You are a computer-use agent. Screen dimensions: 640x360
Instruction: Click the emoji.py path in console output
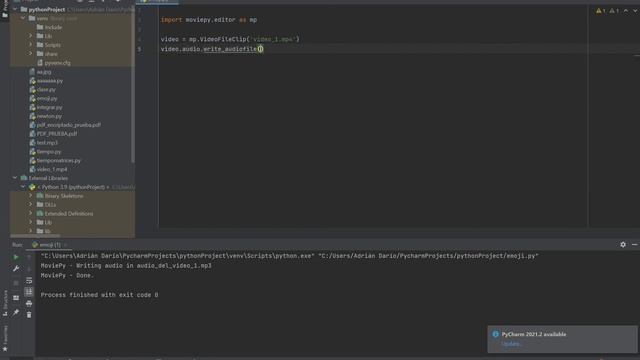click(x=428, y=256)
